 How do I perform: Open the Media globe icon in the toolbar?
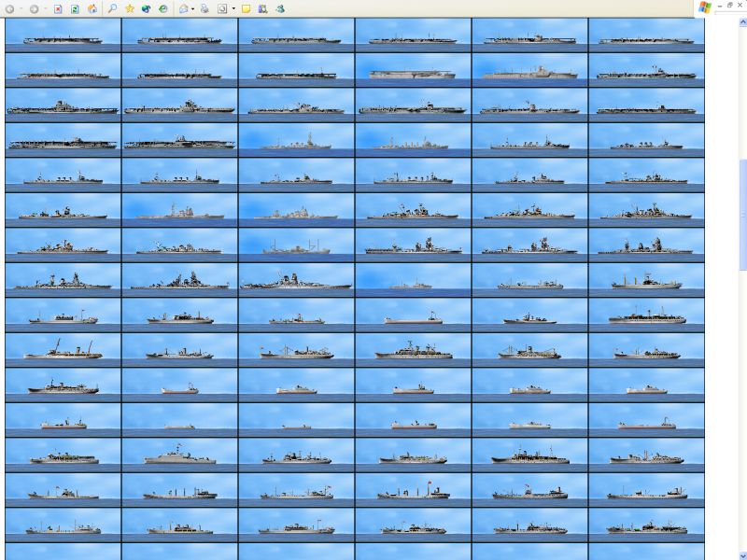point(147,8)
